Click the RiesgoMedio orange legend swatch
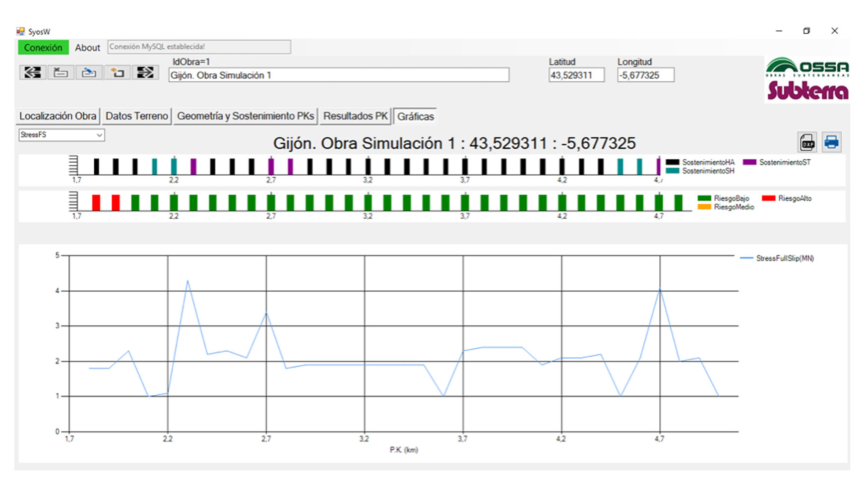This screenshot has width=868, height=496. click(704, 207)
